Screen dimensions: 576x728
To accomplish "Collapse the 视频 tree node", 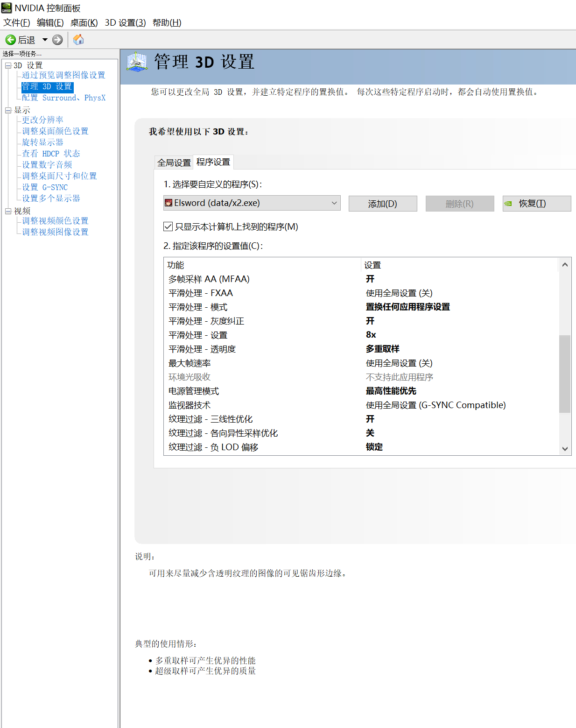I will point(8,211).
